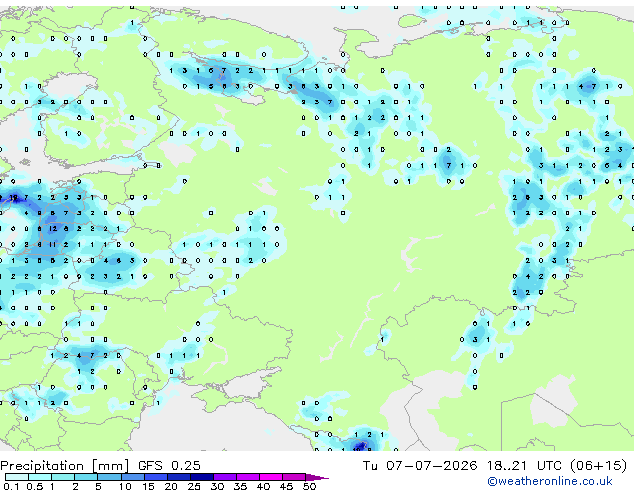Open the weatheronline.co.uk copyright link
Image resolution: width=634 pixels, height=490 pixels.
point(550,481)
